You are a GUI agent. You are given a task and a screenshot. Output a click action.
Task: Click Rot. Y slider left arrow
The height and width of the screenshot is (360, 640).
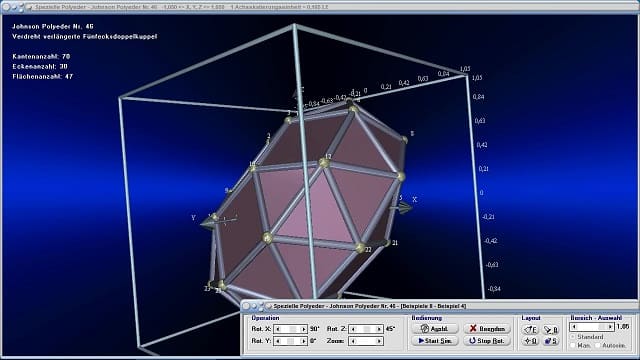(278, 341)
